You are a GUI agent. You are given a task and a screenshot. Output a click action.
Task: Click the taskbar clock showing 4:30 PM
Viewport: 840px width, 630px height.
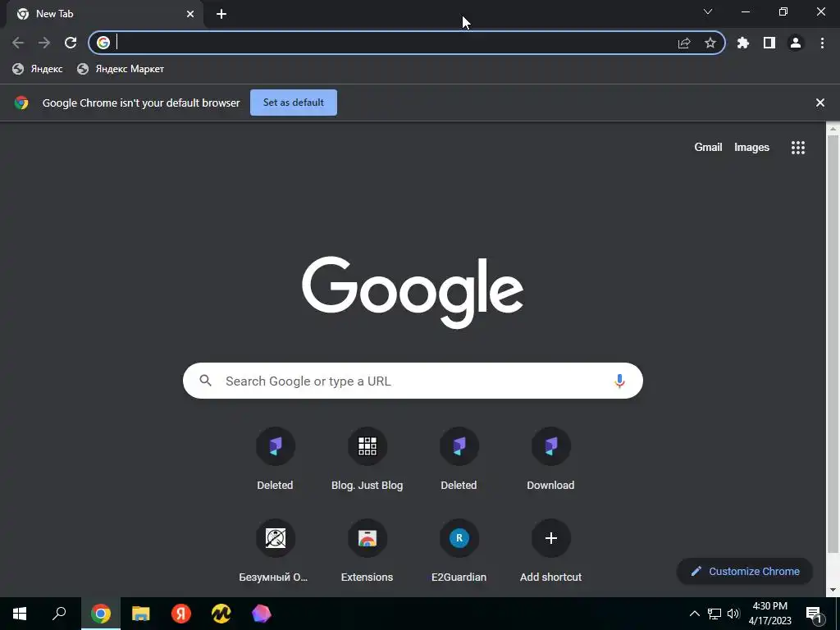[x=769, y=614]
